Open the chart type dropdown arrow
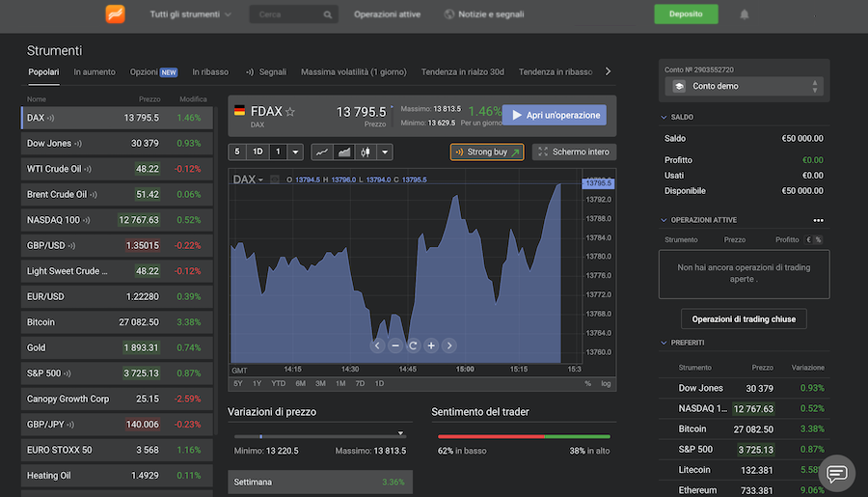The width and height of the screenshot is (868, 497). point(385,152)
